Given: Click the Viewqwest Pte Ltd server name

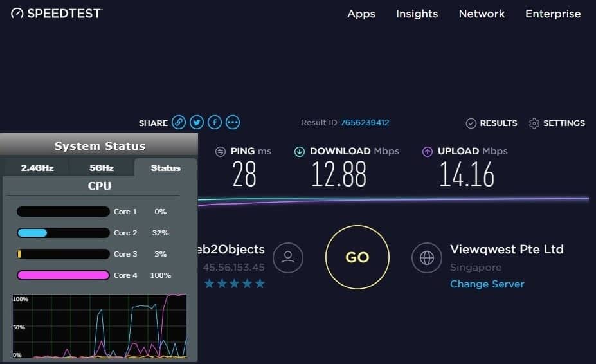Looking at the screenshot, I should click(507, 250).
